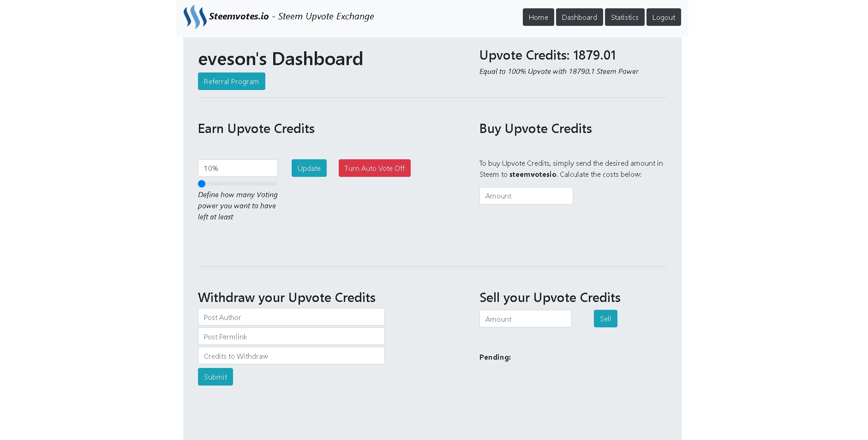Click the 'Sell your Upvote Credits' heading
868x440 pixels.
(x=550, y=298)
